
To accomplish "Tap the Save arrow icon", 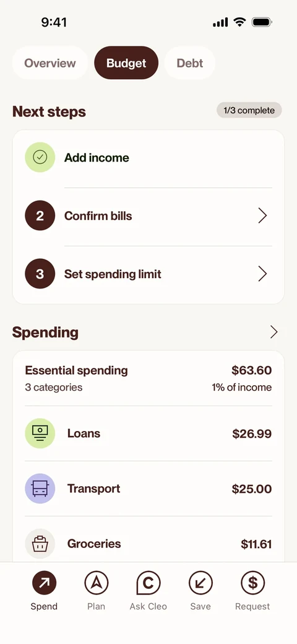I will click(x=200, y=583).
